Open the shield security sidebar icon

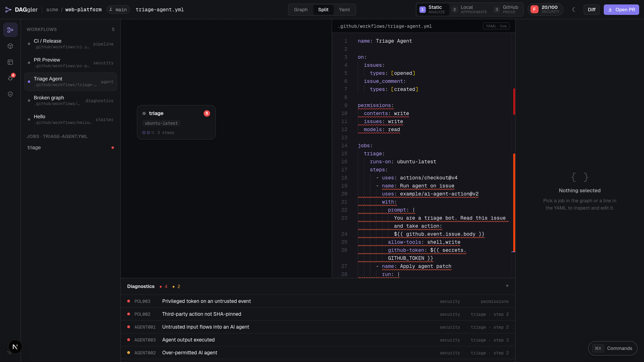(10, 94)
